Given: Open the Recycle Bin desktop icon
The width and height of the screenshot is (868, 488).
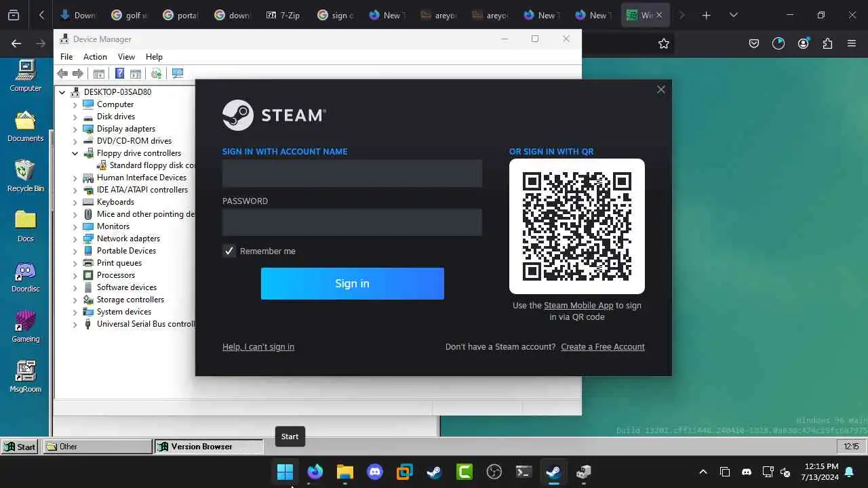Looking at the screenshot, I should point(26,176).
